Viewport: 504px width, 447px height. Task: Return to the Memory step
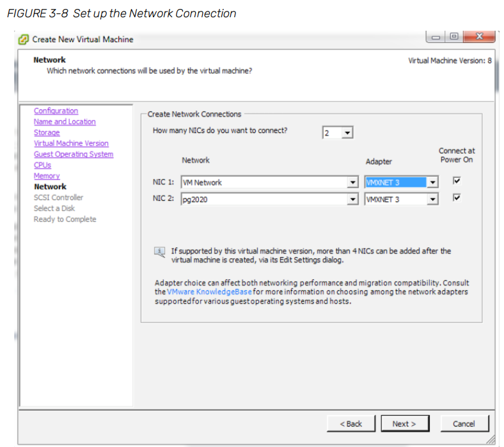47,176
